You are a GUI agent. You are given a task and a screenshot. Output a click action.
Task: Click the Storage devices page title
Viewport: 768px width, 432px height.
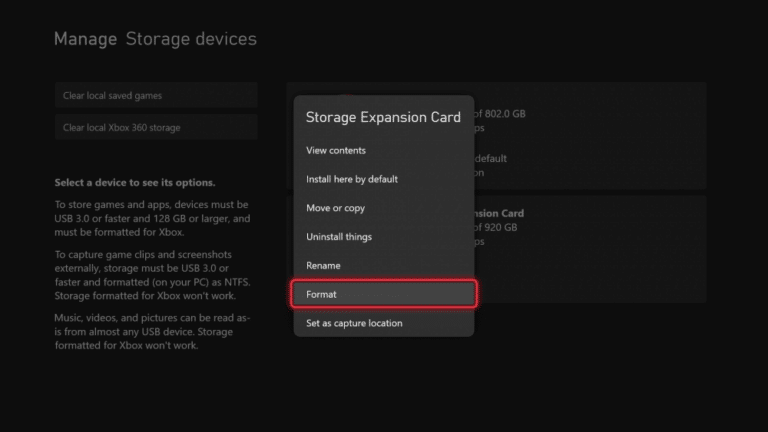(191, 39)
